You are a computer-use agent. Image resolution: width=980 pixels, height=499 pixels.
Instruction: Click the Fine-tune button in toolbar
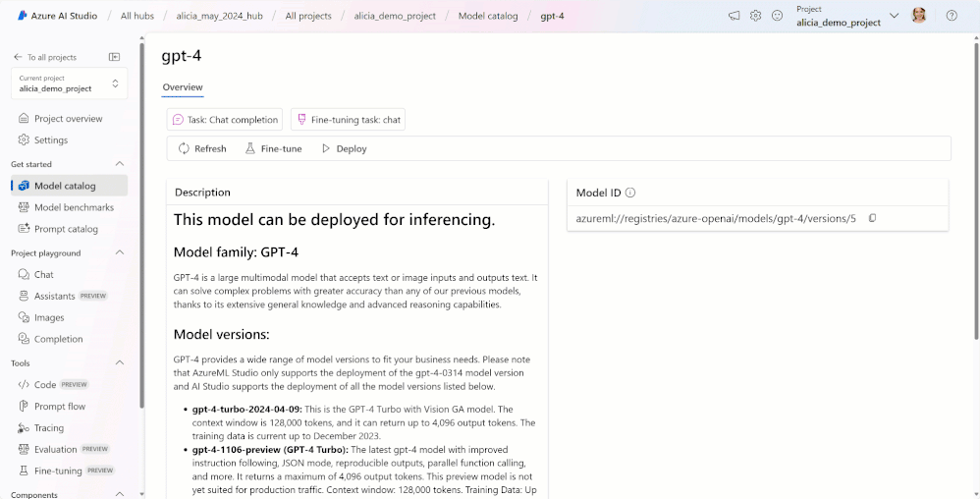pyautogui.click(x=274, y=149)
